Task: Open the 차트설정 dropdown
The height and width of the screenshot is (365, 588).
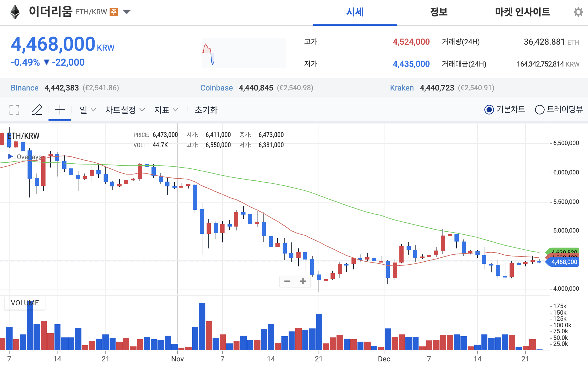Action: coord(124,110)
